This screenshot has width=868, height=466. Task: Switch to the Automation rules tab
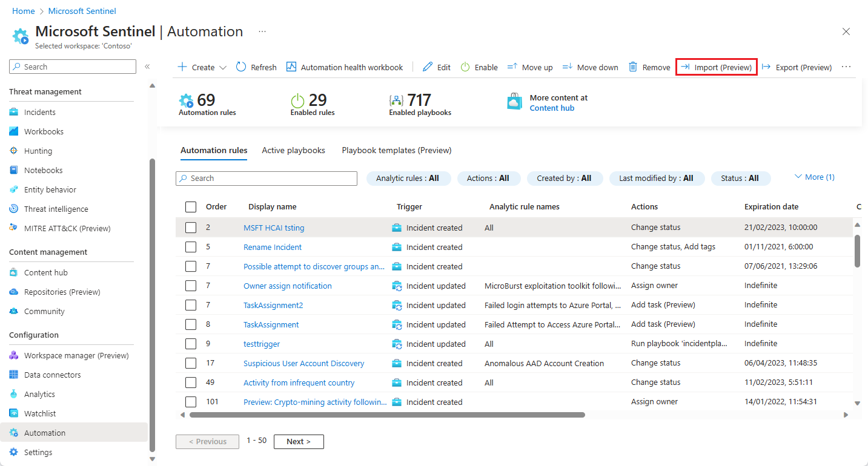[214, 151]
